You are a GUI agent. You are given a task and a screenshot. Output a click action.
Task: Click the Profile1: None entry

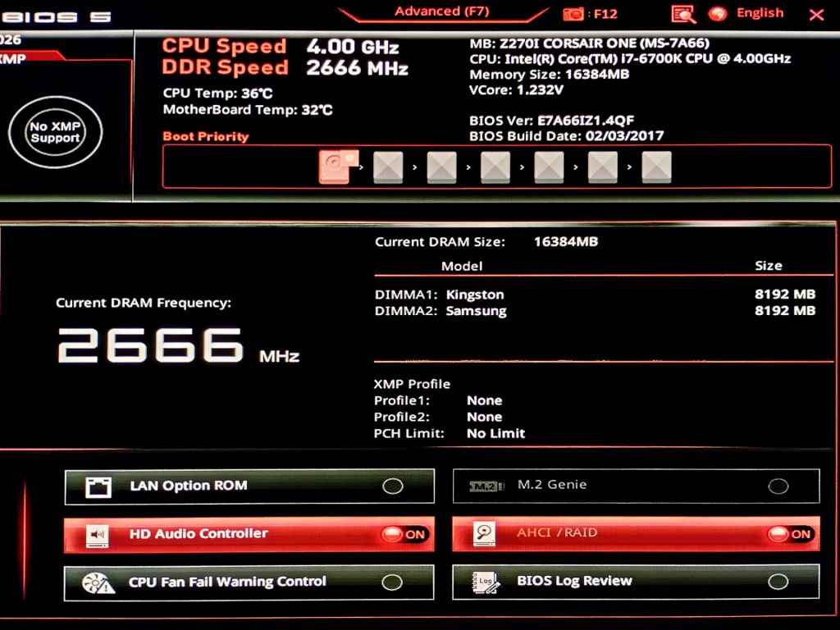click(x=438, y=400)
